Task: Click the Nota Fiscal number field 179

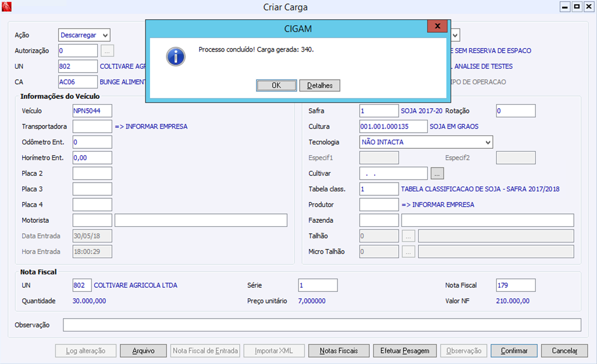Action: (516, 286)
